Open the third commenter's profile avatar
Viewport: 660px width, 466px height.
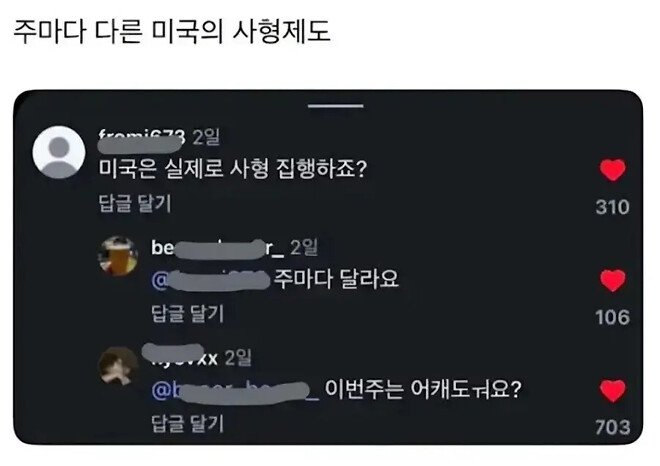pos(118,366)
